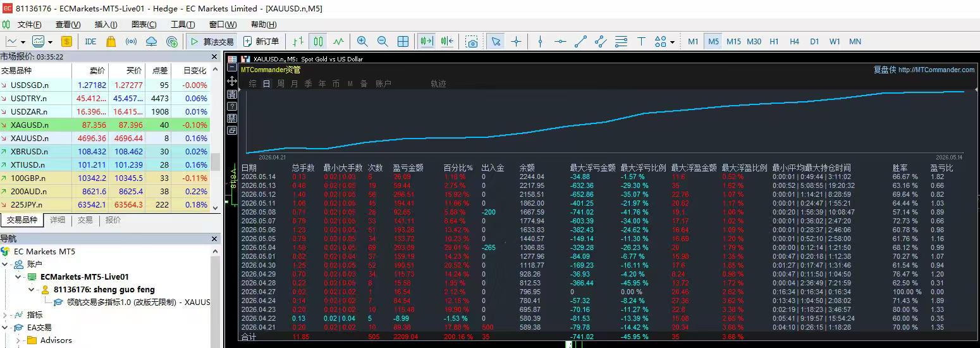Draw an equidistant channel
The height and width of the screenshot is (348, 980).
pos(601,42)
